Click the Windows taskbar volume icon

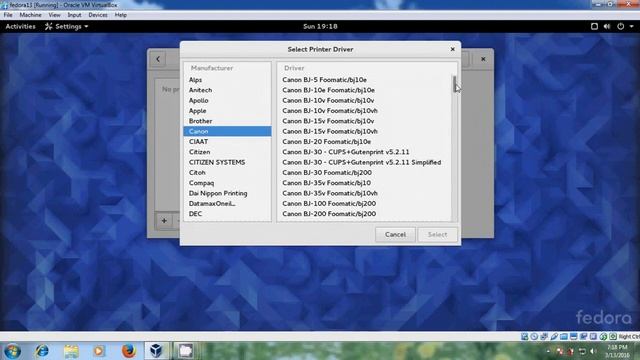pyautogui.click(x=593, y=351)
